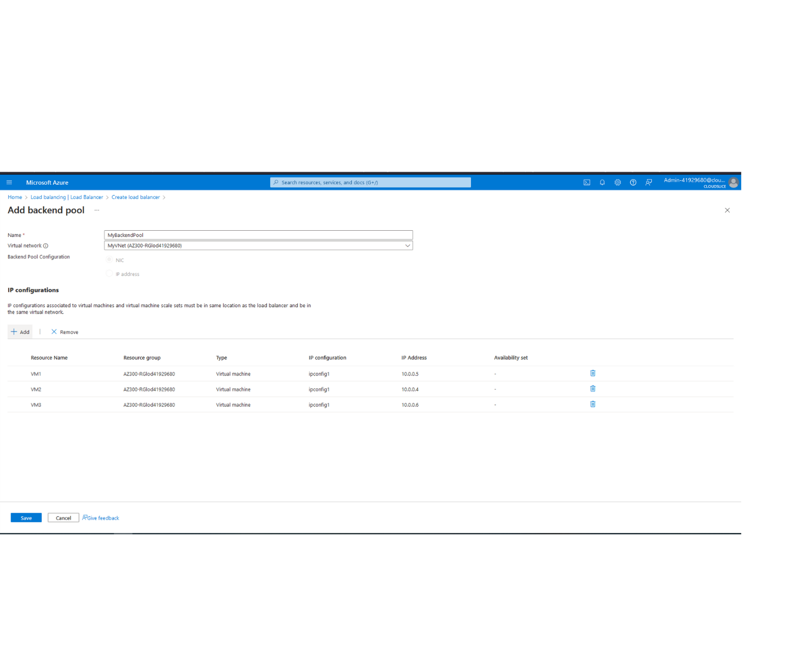Image resolution: width=812 pixels, height=650 pixels.
Task: Cancel adding the backend pool
Action: pos(63,518)
